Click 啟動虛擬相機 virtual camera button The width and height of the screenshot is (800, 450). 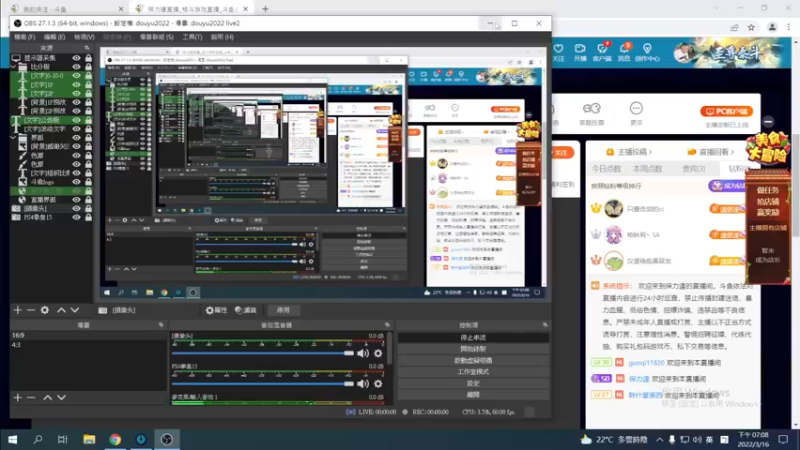click(x=473, y=360)
